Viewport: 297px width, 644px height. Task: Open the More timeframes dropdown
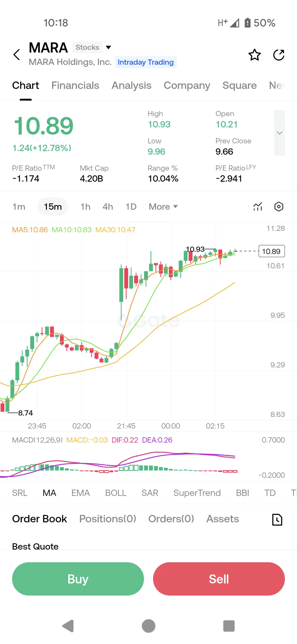tap(163, 207)
